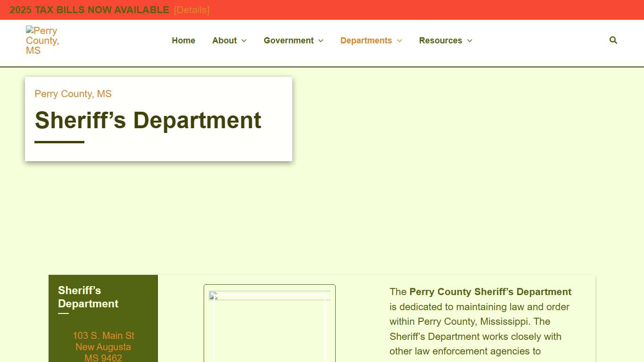Click the Perry County, MS logo

click(42, 40)
